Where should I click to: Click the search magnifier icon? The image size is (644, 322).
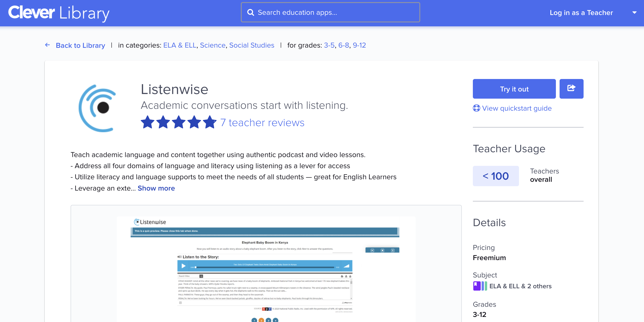pyautogui.click(x=250, y=12)
